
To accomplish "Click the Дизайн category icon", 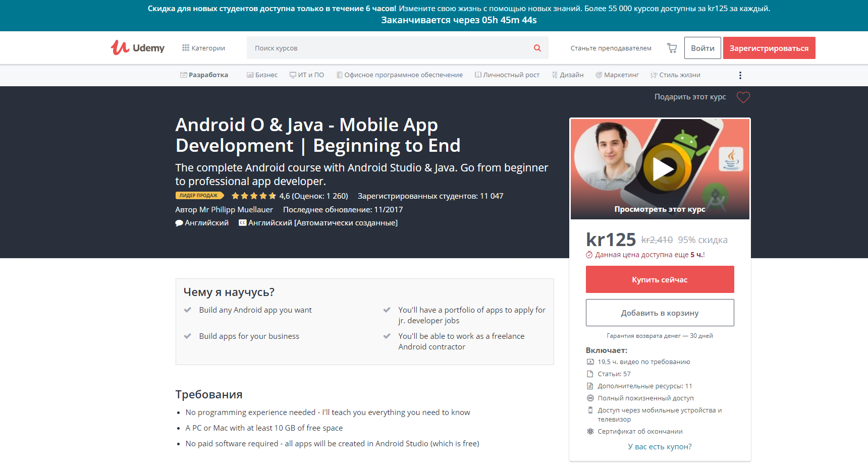I will [x=555, y=75].
